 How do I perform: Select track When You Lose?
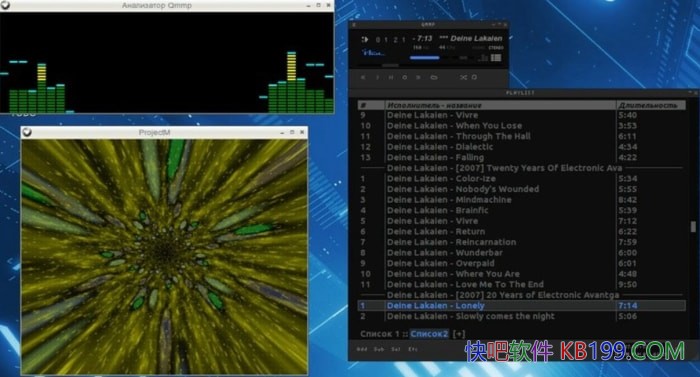pos(521,126)
